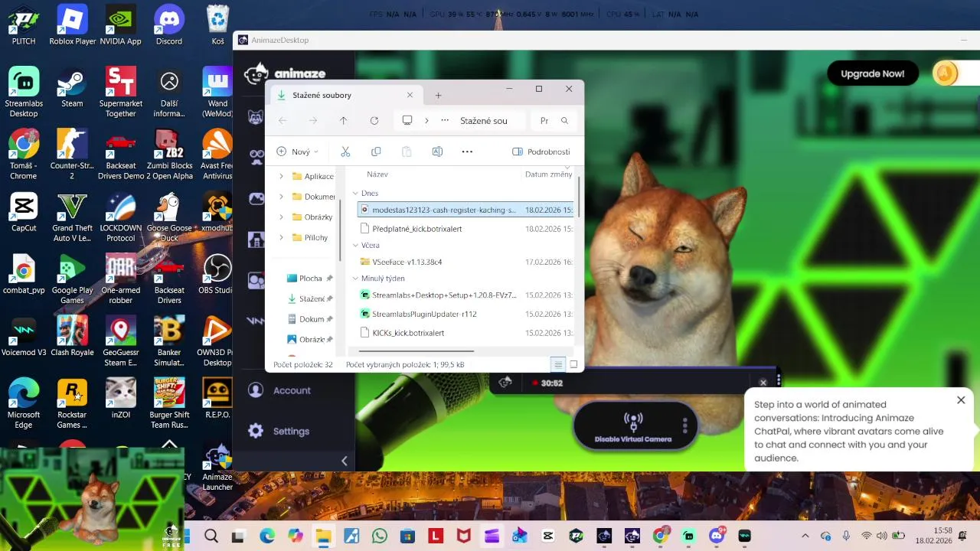The image size is (980, 551).
Task: Click the file list vertical scrollbar
Action: [579, 197]
